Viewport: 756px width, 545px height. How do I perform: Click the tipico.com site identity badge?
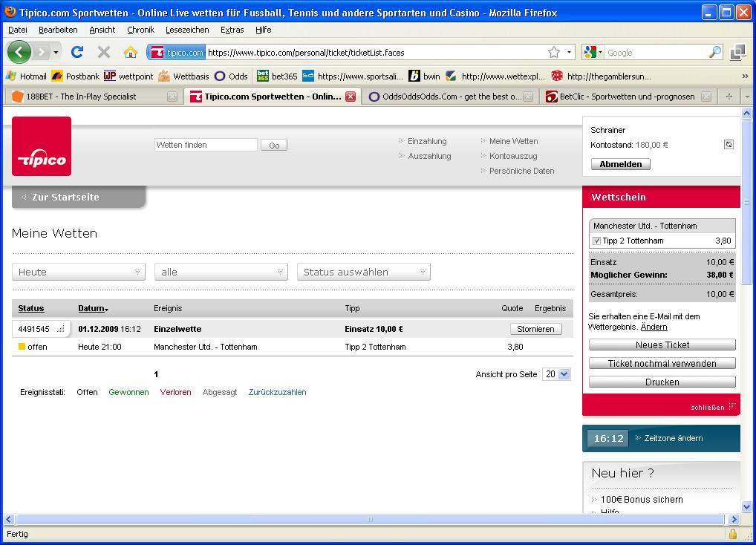[177, 52]
